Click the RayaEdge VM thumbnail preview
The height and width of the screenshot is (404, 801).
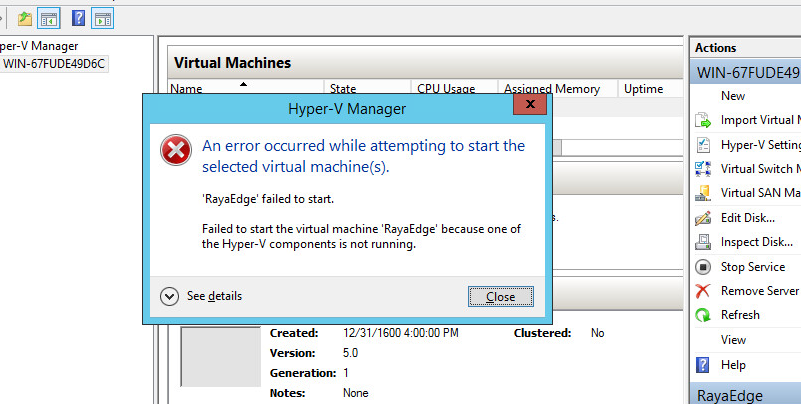coord(221,357)
